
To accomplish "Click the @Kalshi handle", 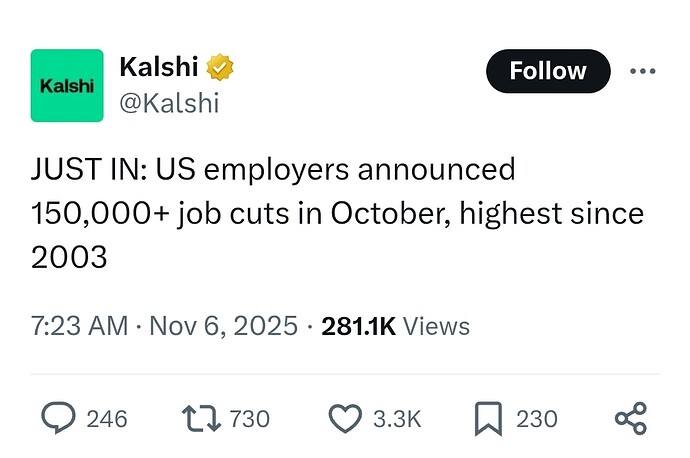I will tap(168, 102).
